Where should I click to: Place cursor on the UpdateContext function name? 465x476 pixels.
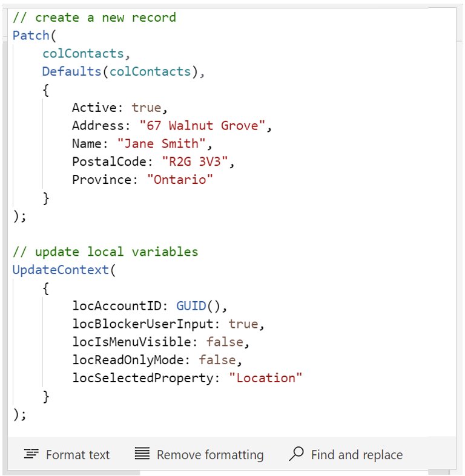tap(61, 270)
